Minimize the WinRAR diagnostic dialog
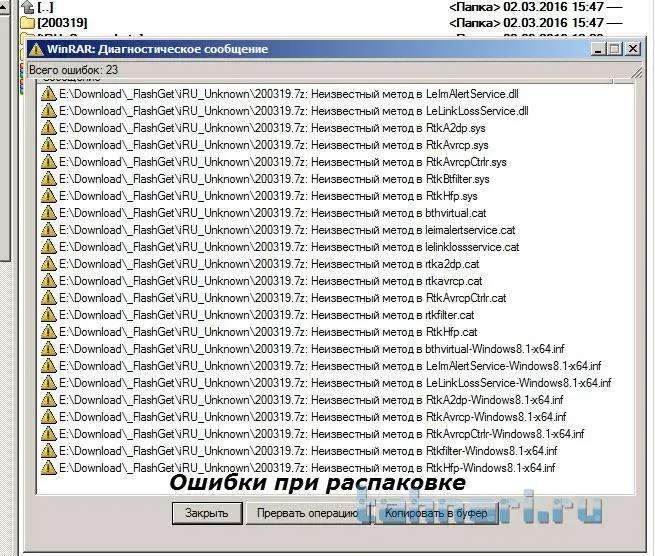The image size is (655, 556). pos(599,49)
